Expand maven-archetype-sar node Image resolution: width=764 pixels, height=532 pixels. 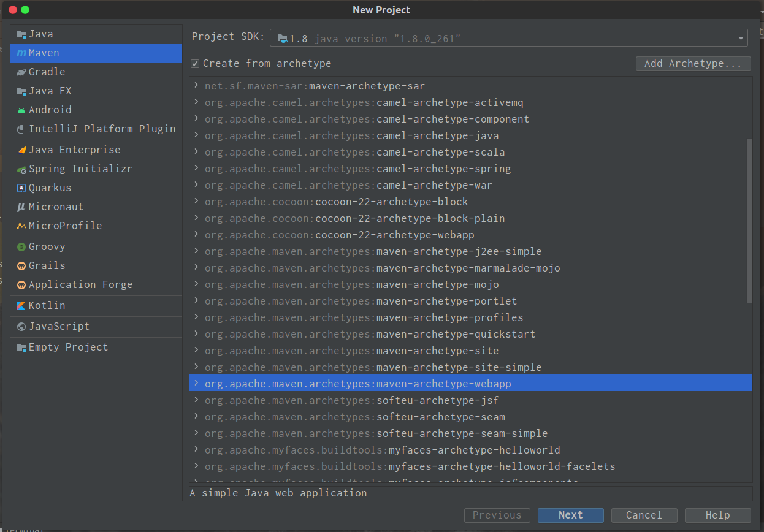click(196, 86)
